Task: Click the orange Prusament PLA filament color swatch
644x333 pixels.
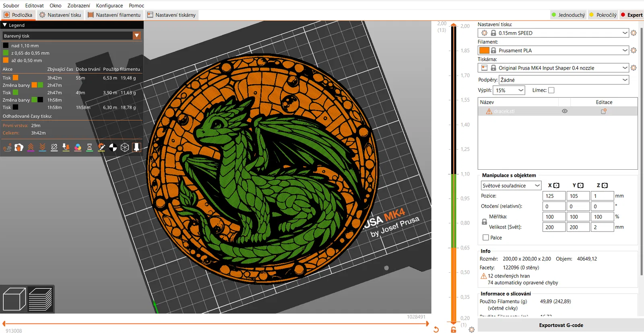Action: (x=484, y=51)
